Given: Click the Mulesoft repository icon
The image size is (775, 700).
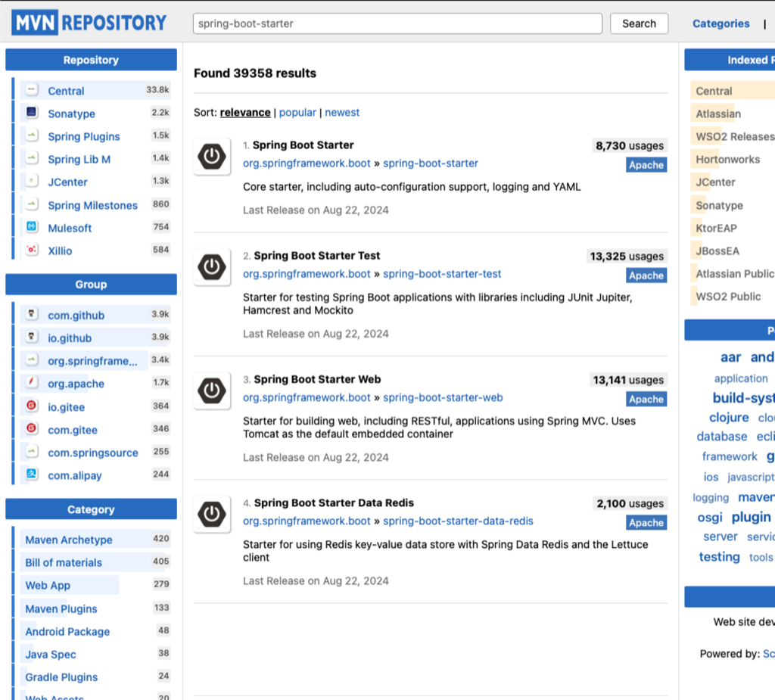Looking at the screenshot, I should tap(32, 227).
